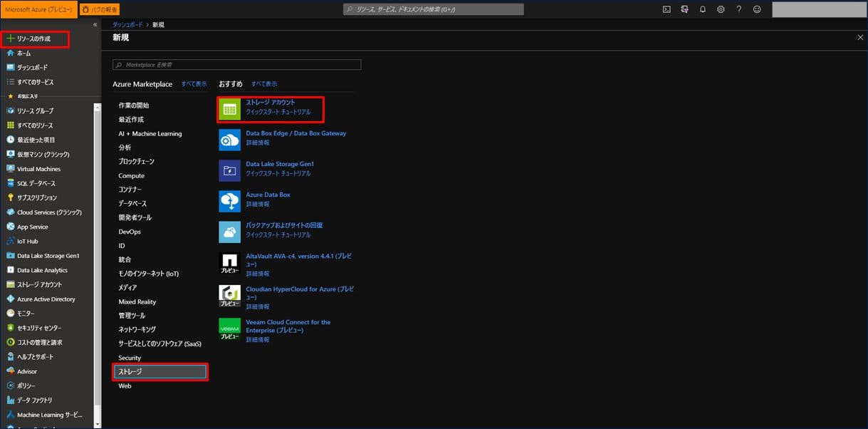The image size is (868, 429).
Task: Select the DevOps category
Action: tap(130, 232)
